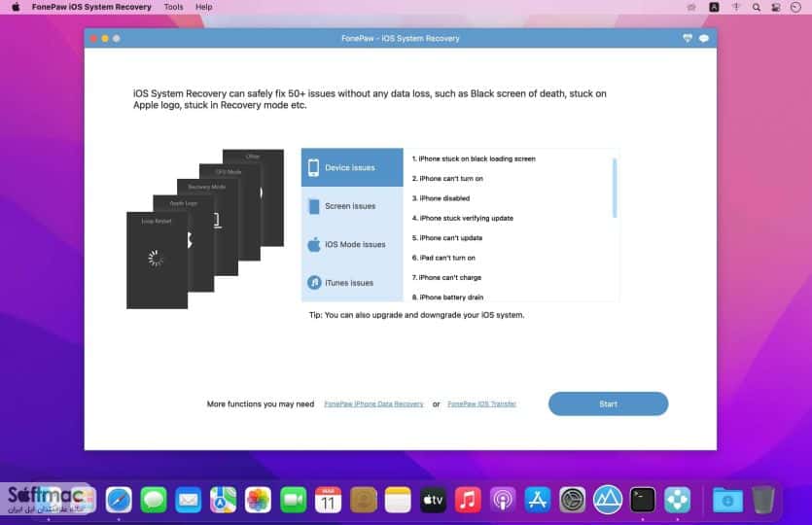
Task: Open the Trash in the dock
Action: click(762, 500)
